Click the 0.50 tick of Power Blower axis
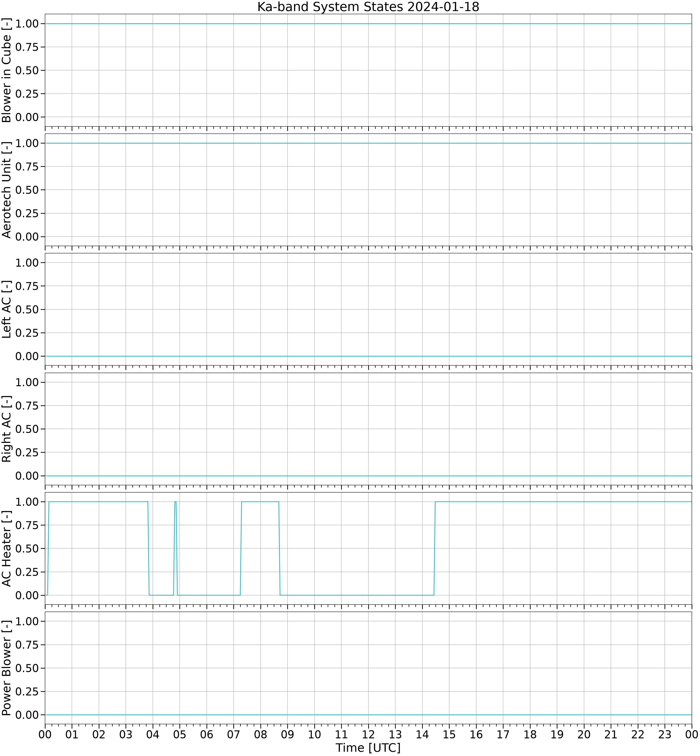The image size is (700, 756). click(x=27, y=668)
